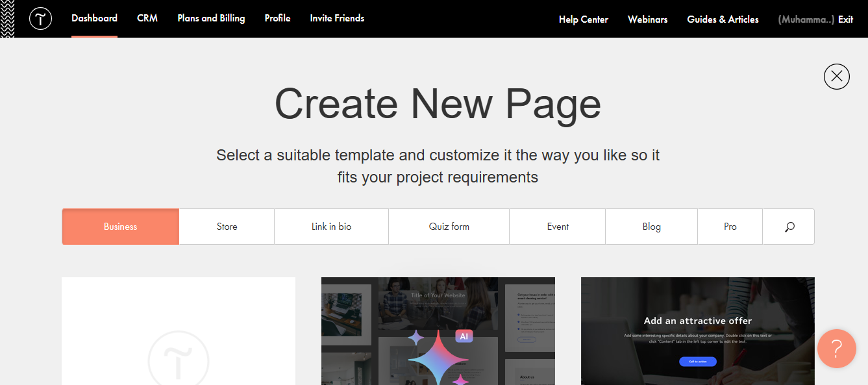Switch to Blog templates
The image size is (868, 385).
(x=651, y=227)
